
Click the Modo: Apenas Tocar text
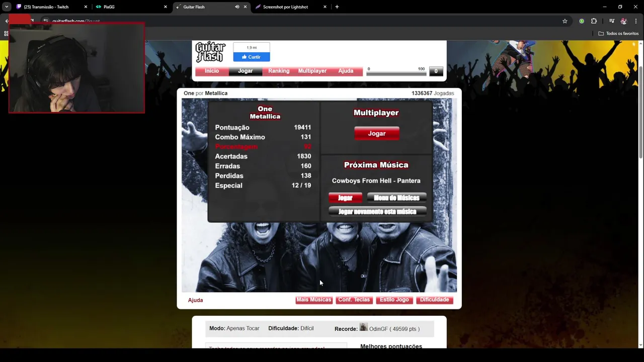point(234,328)
